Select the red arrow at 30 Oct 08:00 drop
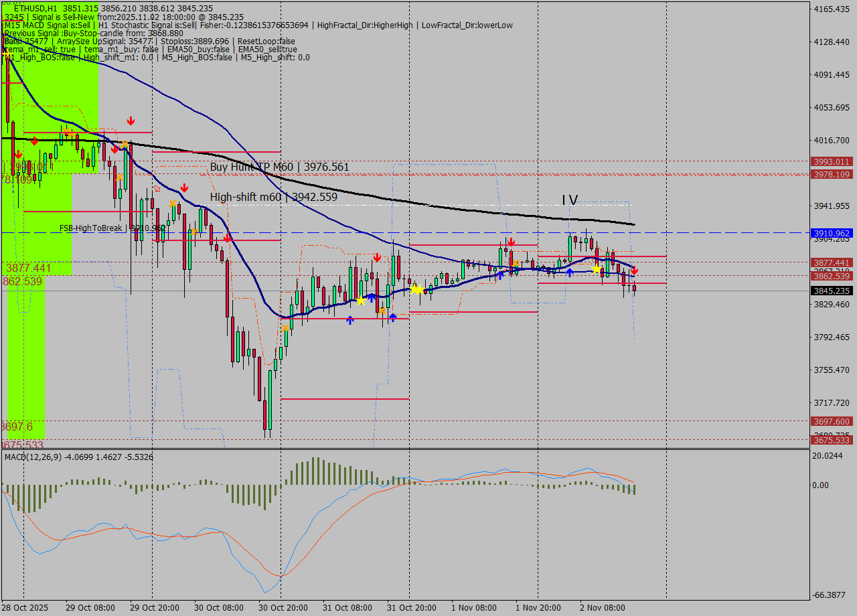The height and width of the screenshot is (616, 857). pyautogui.click(x=228, y=238)
